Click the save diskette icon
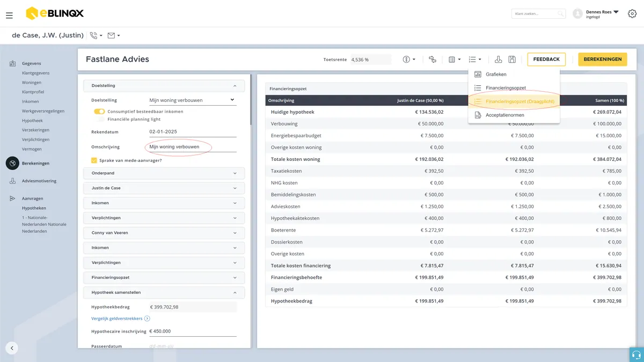This screenshot has width=644, height=362. tap(512, 60)
